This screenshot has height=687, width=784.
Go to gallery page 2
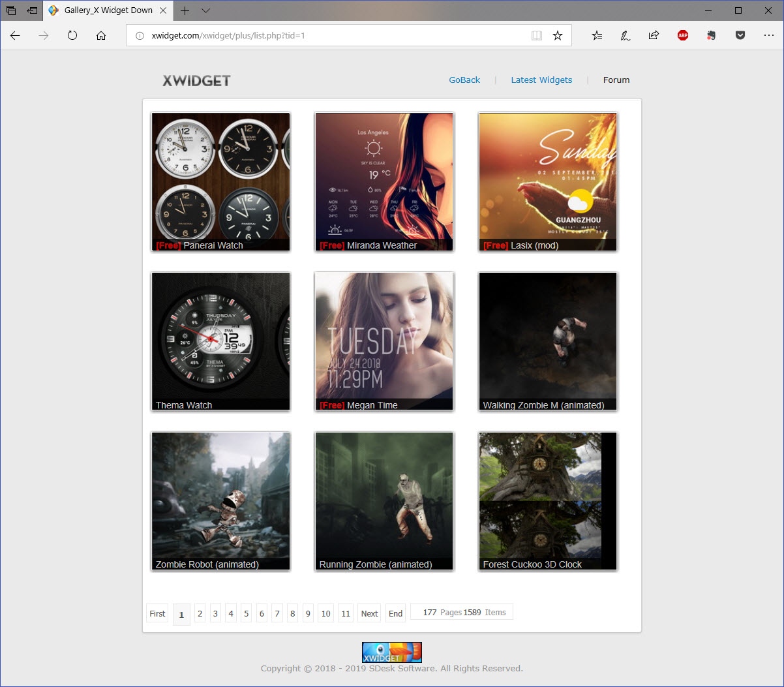click(x=200, y=613)
